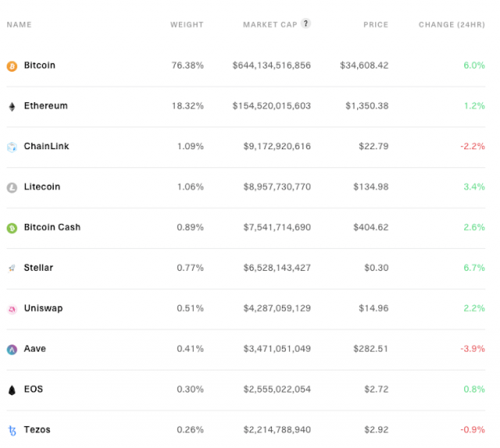This screenshot has width=500, height=448.
Task: Click the Bitcoin coin icon
Action: [12, 66]
